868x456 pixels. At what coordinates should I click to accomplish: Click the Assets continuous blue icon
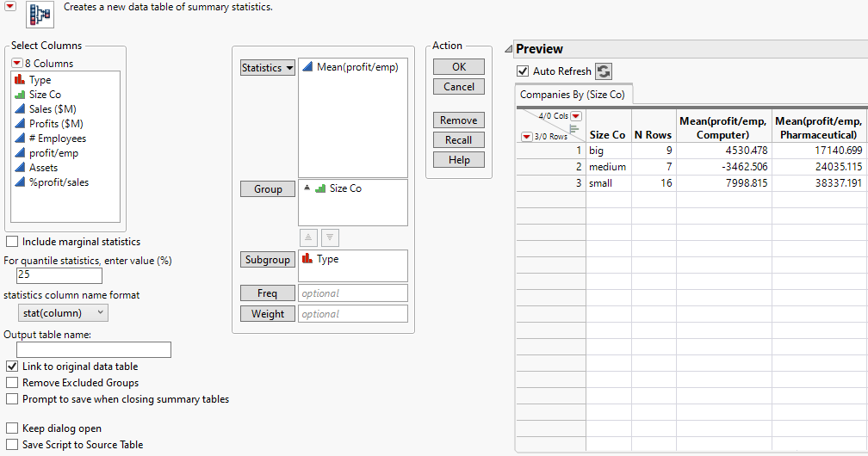[x=19, y=167]
